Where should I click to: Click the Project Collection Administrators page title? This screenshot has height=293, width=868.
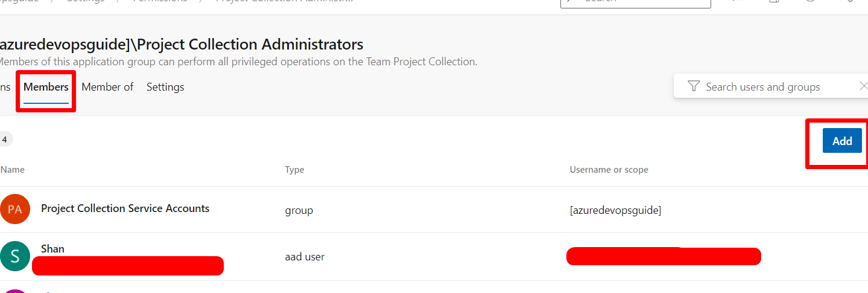click(x=181, y=44)
